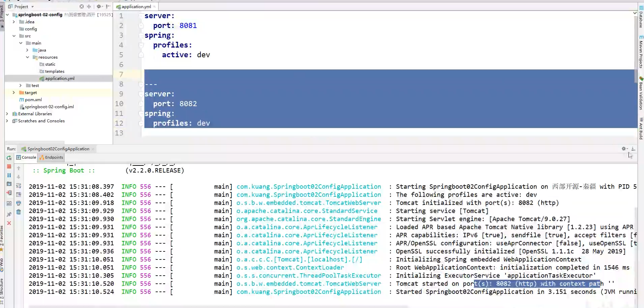The image size is (644, 308).
Task: Open the Web side tab
Action: click(x=2, y=265)
